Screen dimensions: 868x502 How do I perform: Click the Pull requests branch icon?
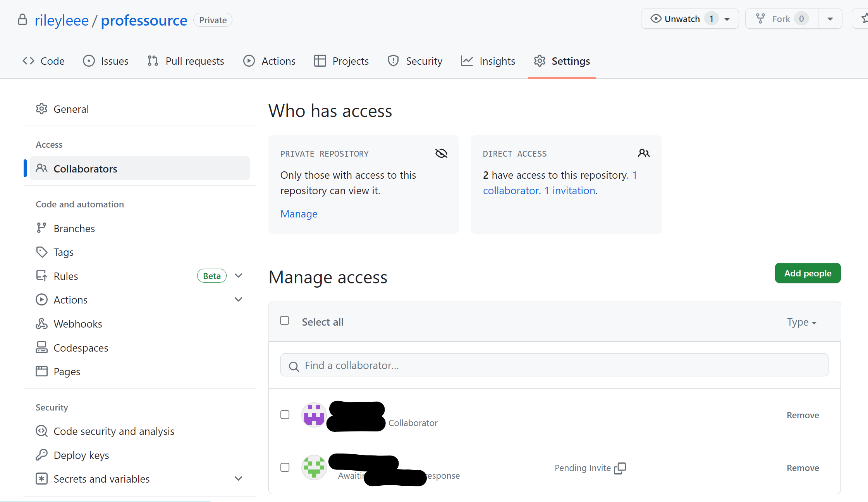click(x=153, y=61)
